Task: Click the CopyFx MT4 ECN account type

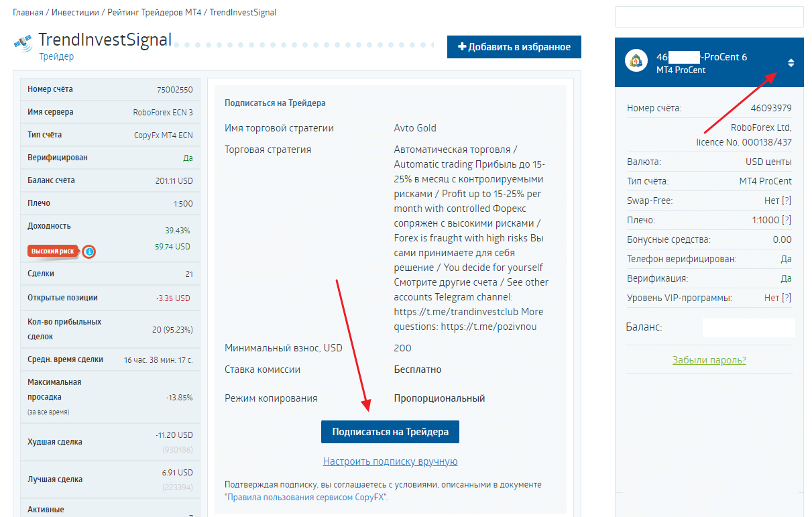Action: pos(164,135)
